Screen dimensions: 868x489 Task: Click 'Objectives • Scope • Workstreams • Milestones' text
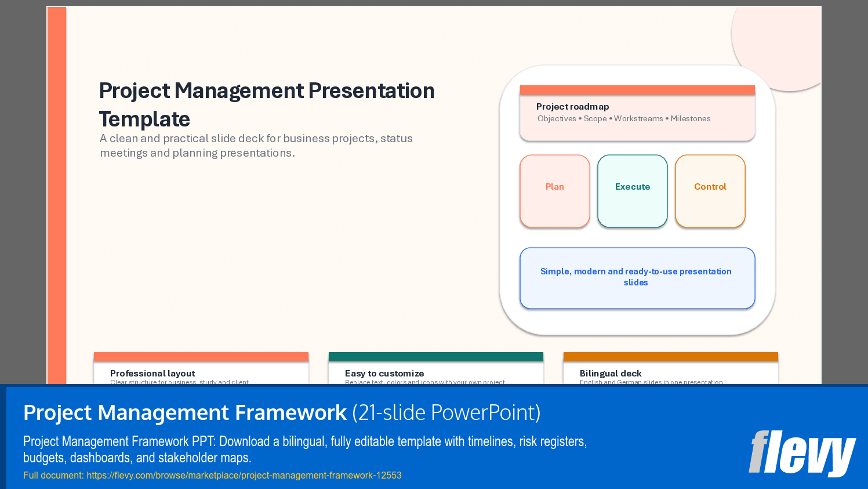click(x=624, y=118)
